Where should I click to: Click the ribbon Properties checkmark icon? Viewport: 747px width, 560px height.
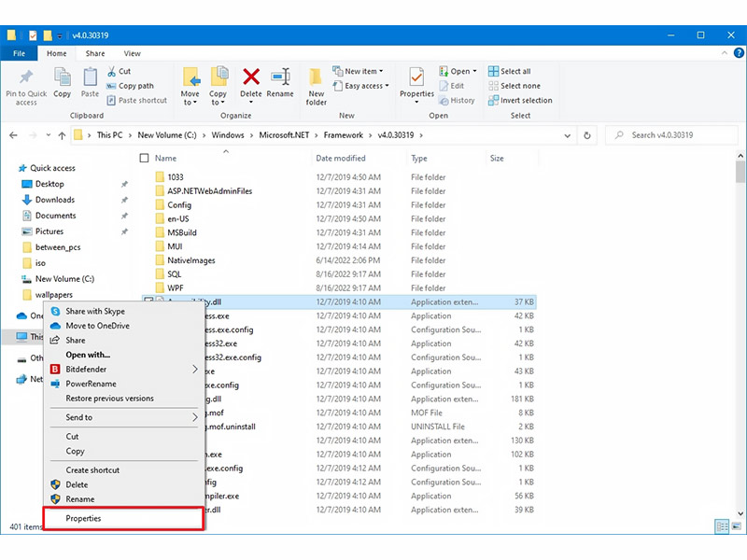tap(416, 77)
